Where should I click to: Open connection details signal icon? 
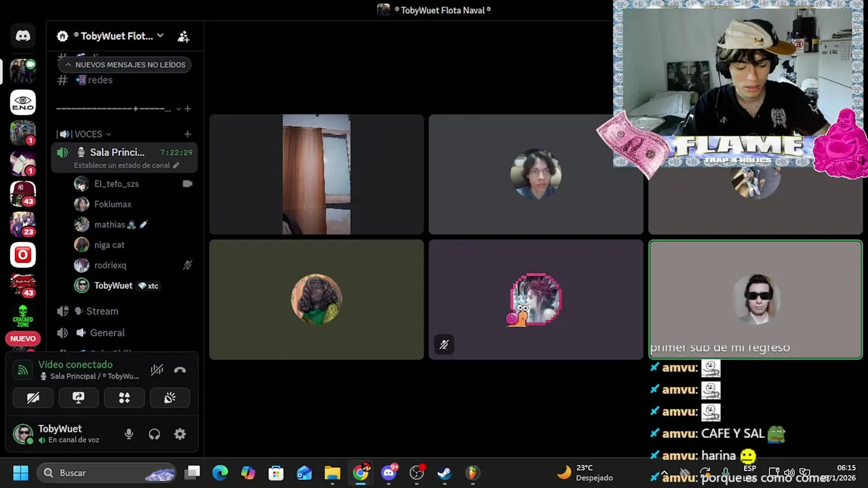22,370
